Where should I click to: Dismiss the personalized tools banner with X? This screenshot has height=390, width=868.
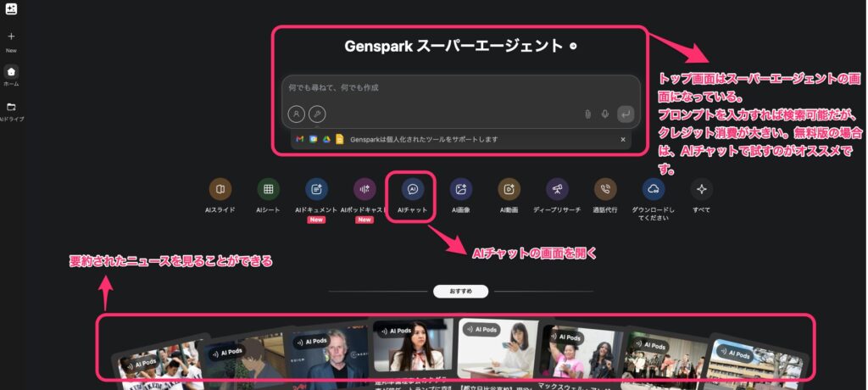[x=623, y=140]
